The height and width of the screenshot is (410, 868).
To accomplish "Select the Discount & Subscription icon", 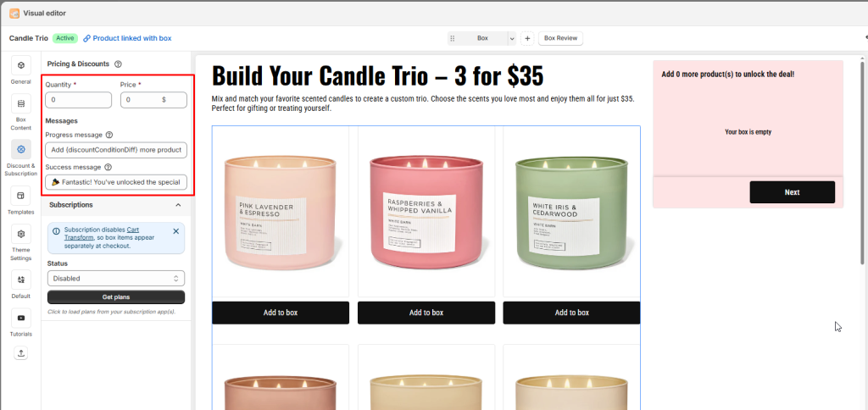I will pos(21,149).
